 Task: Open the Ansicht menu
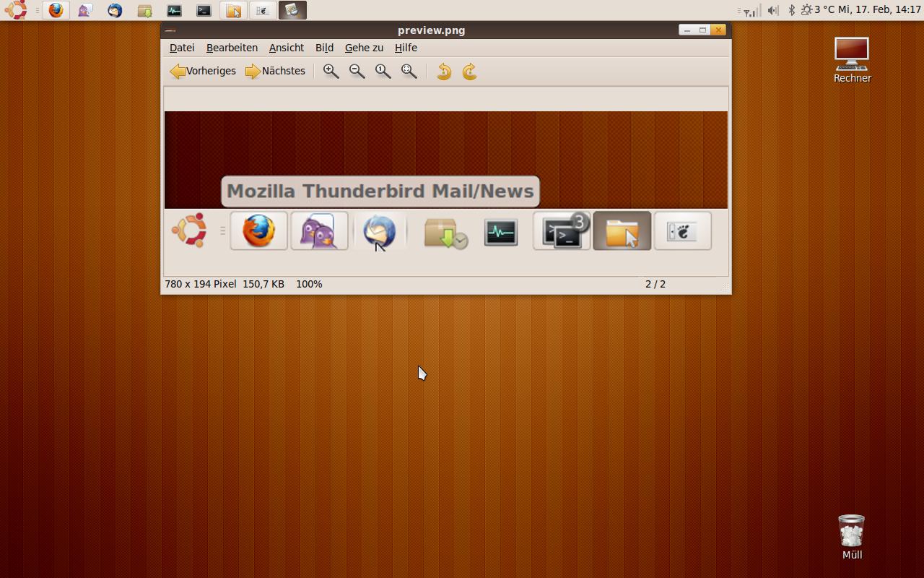click(287, 48)
